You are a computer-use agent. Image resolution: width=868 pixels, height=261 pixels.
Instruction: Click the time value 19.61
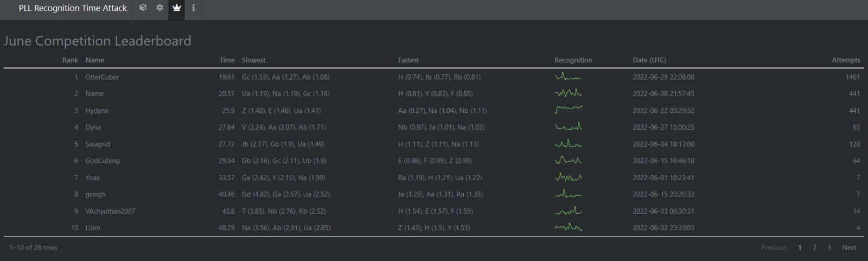[x=227, y=77]
